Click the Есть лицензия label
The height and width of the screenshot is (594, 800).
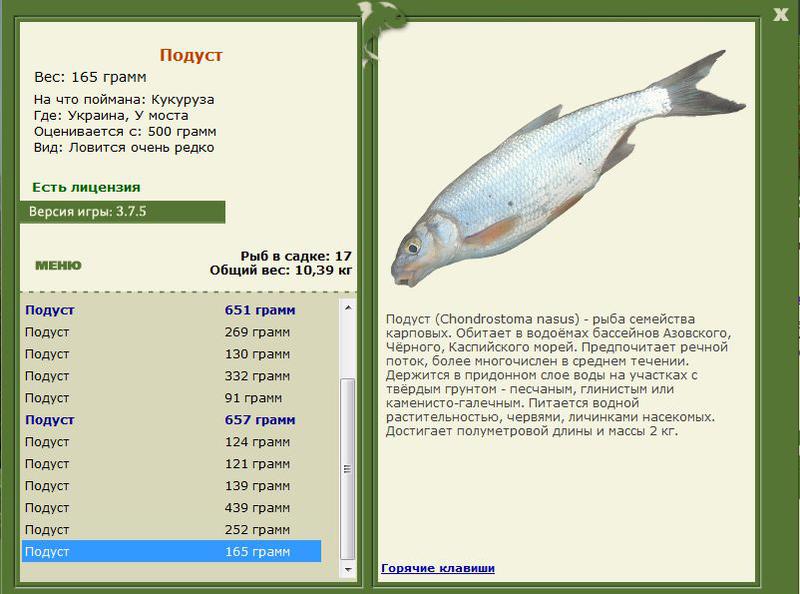(86, 187)
